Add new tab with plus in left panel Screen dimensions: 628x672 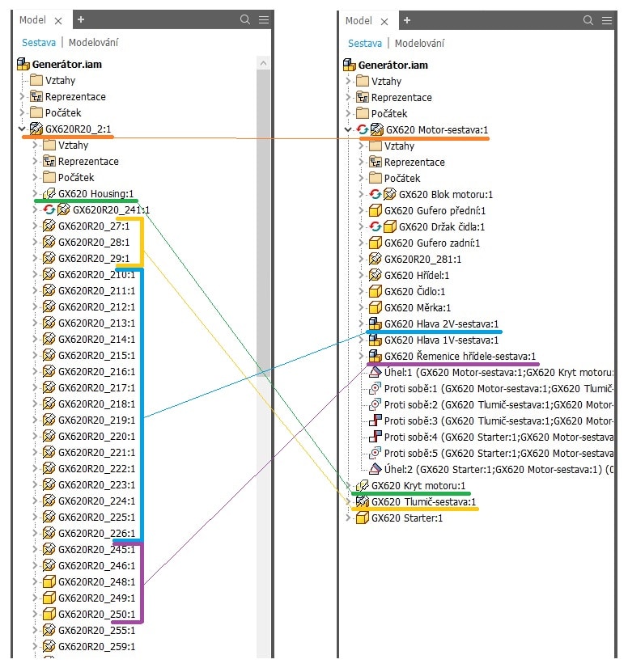[81, 19]
